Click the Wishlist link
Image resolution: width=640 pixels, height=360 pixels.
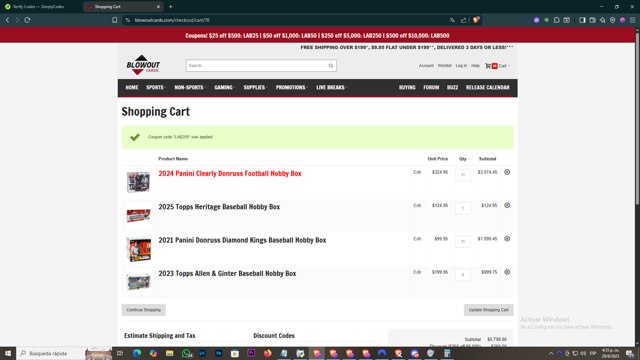click(x=444, y=66)
